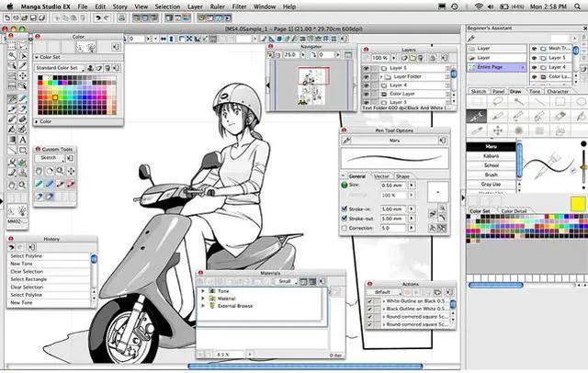This screenshot has width=588, height=373.
Task: Open the Story menu
Action: pos(120,6)
